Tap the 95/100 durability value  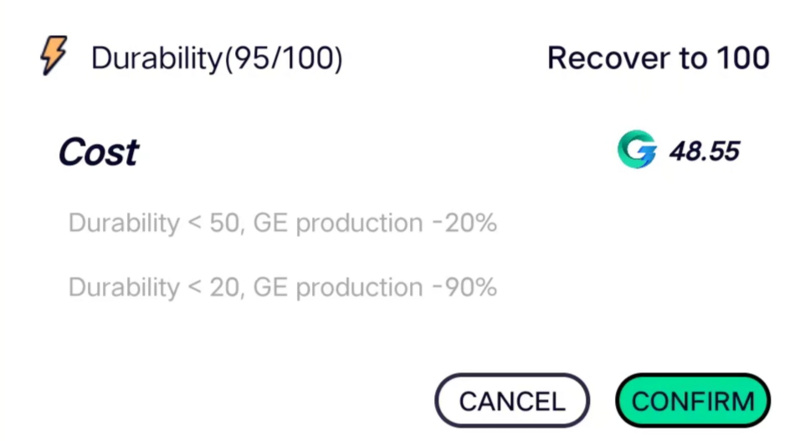point(282,58)
